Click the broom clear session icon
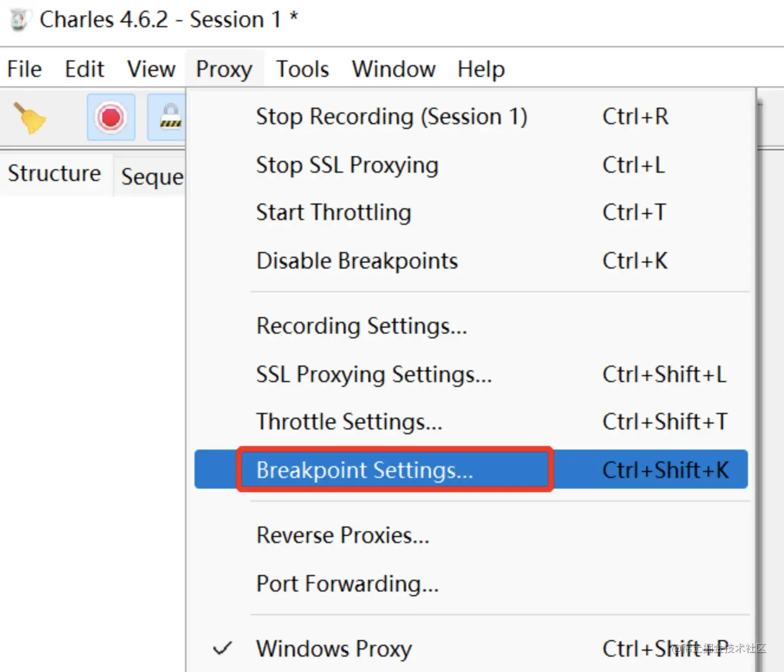Screen dimensions: 784x672 (x=30, y=118)
